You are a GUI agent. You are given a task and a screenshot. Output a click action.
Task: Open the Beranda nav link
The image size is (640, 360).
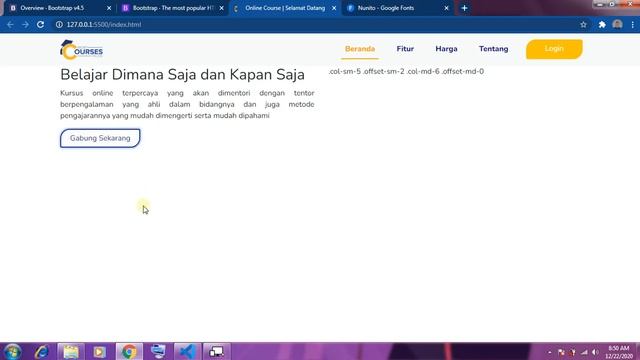tap(360, 49)
